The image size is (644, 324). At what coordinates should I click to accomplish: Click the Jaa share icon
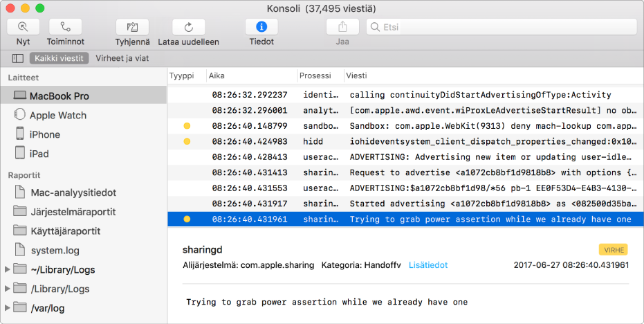tap(342, 27)
